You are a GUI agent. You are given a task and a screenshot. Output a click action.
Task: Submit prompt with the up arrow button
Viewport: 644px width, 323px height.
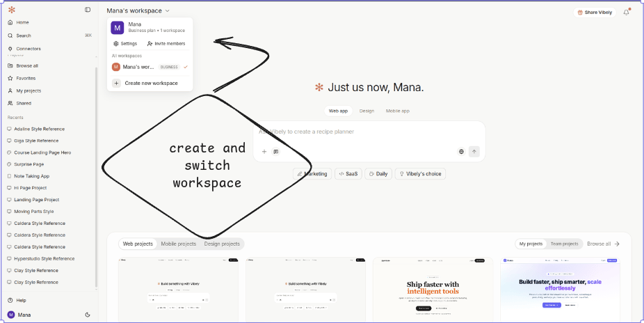[474, 152]
